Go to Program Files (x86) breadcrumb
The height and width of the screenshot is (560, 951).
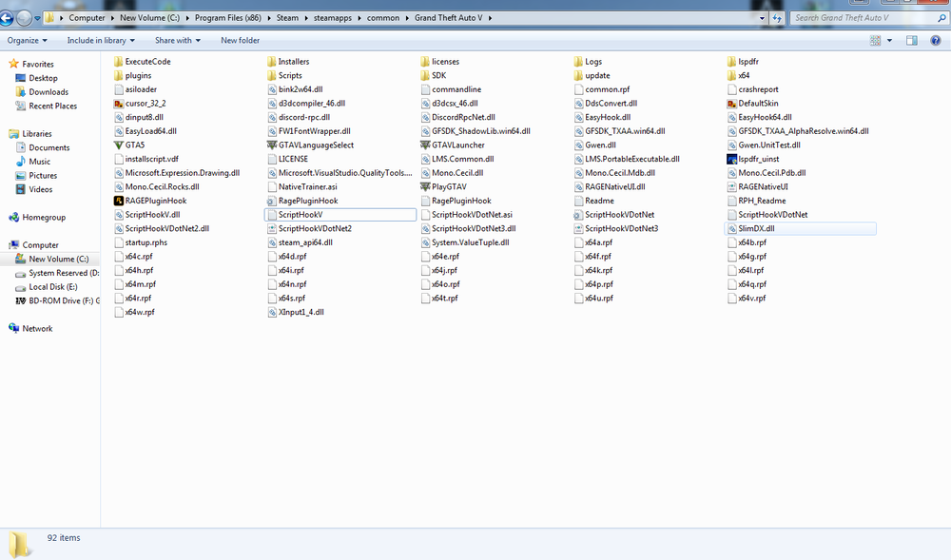click(228, 18)
